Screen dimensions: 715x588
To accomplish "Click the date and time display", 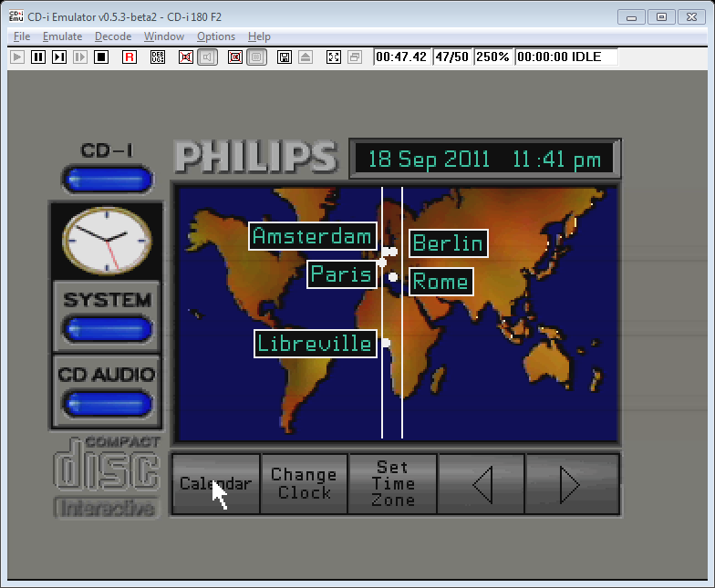I will tap(484, 159).
